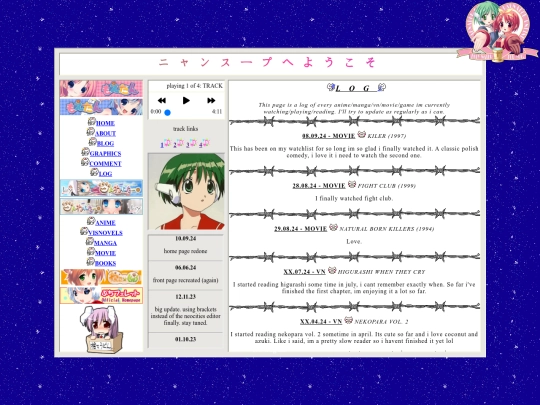Screen dimensions: 540x405
Task: Click the cat icon beside BOOKS
Action: coord(91,262)
